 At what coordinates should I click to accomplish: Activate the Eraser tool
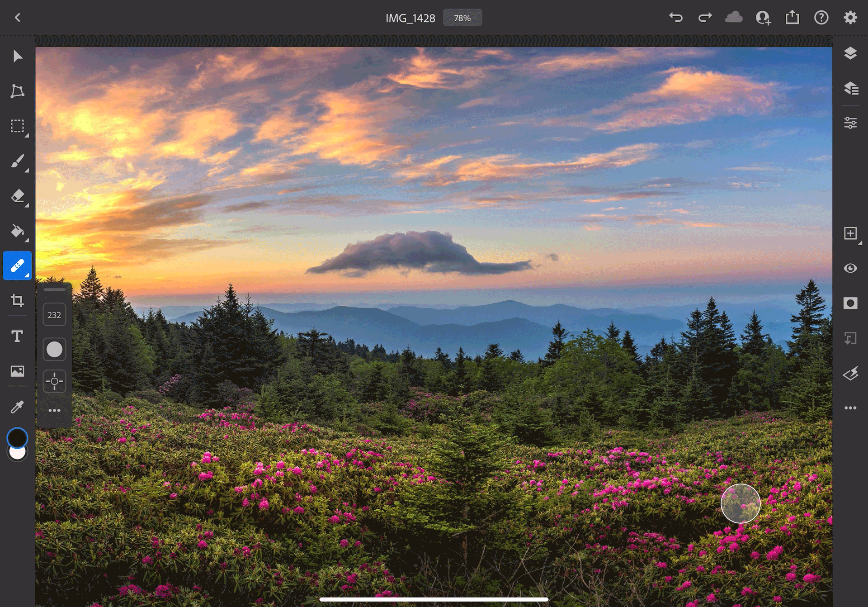17,196
